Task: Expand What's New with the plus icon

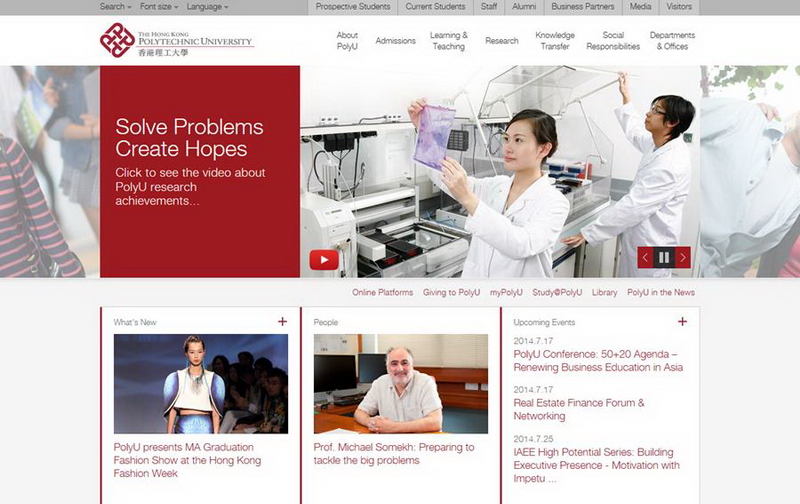Action: 282,321
